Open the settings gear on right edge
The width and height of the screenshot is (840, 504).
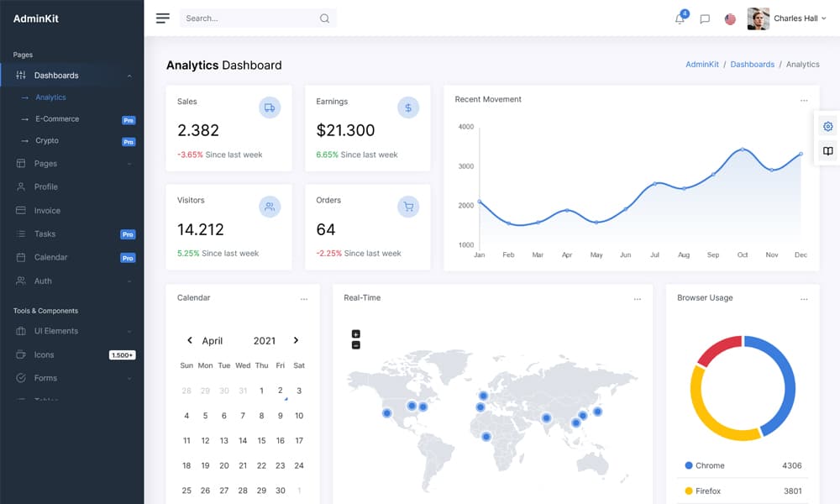[x=827, y=126]
